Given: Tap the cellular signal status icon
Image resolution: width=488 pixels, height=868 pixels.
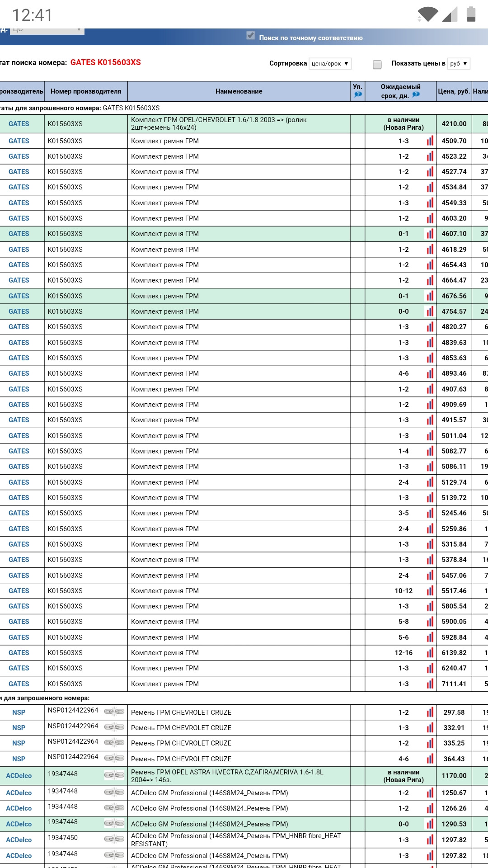Looking at the screenshot, I should [x=450, y=14].
